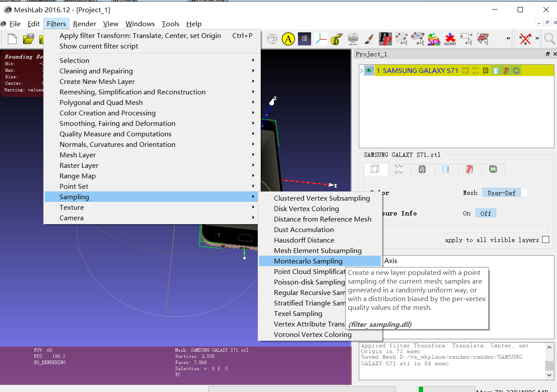Open the Texture submenu
The height and width of the screenshot is (392, 557).
[x=152, y=207]
